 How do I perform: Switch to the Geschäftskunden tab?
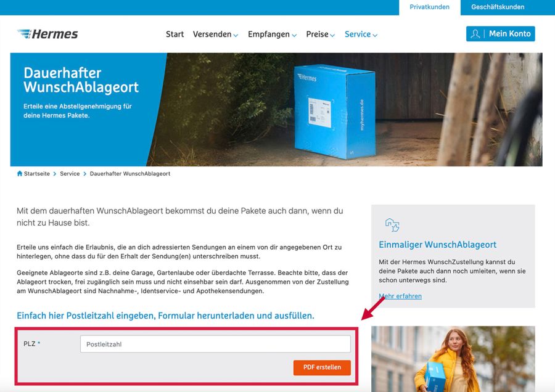pos(498,7)
